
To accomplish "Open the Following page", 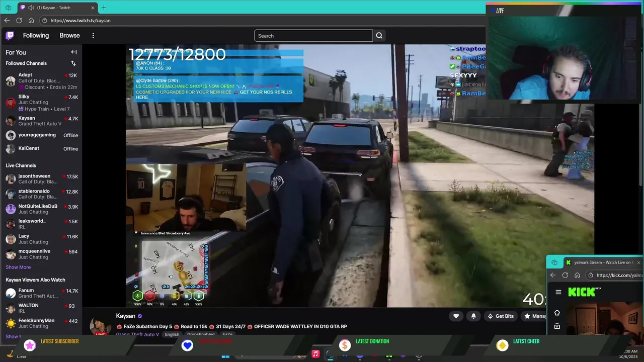I will [x=36, y=35].
